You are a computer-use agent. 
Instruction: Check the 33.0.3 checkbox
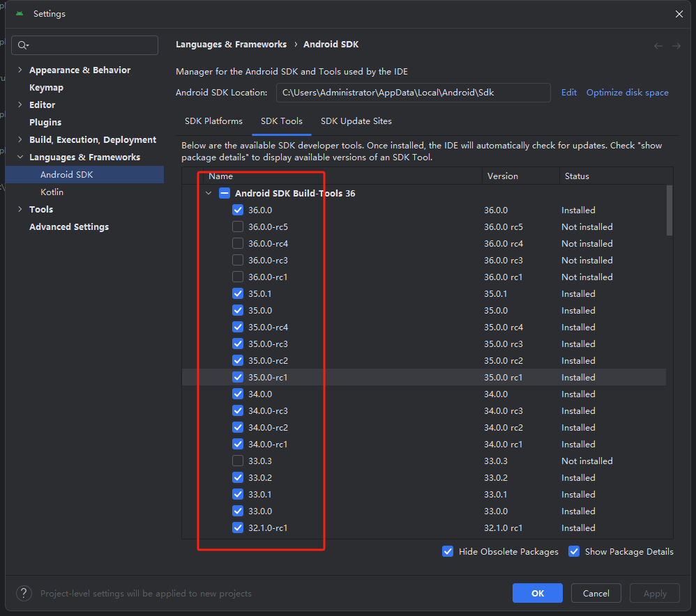coord(238,461)
